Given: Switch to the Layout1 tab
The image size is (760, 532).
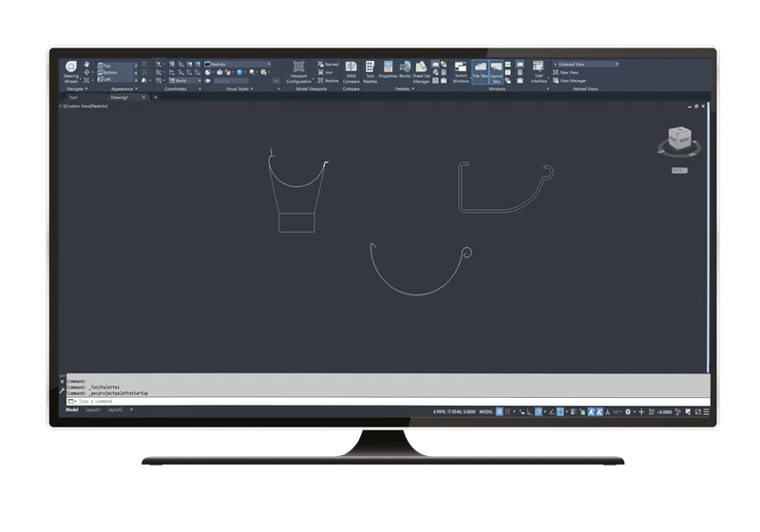Looking at the screenshot, I should pyautogui.click(x=93, y=410).
